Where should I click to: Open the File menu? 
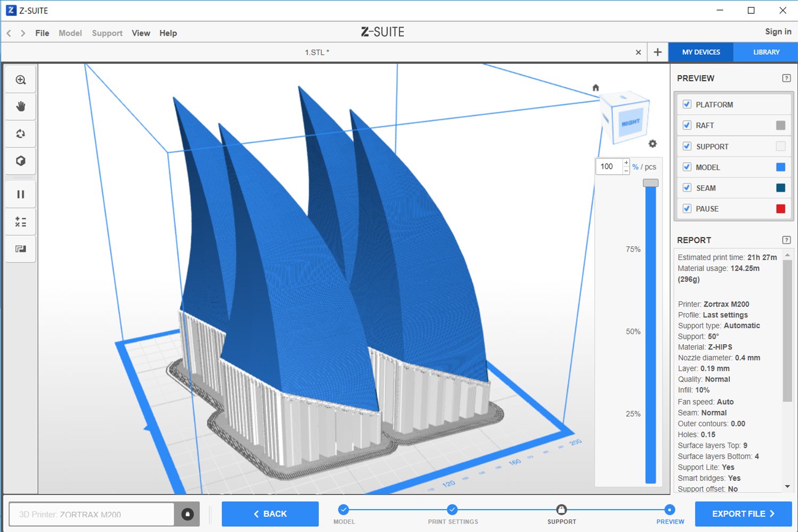[42, 33]
